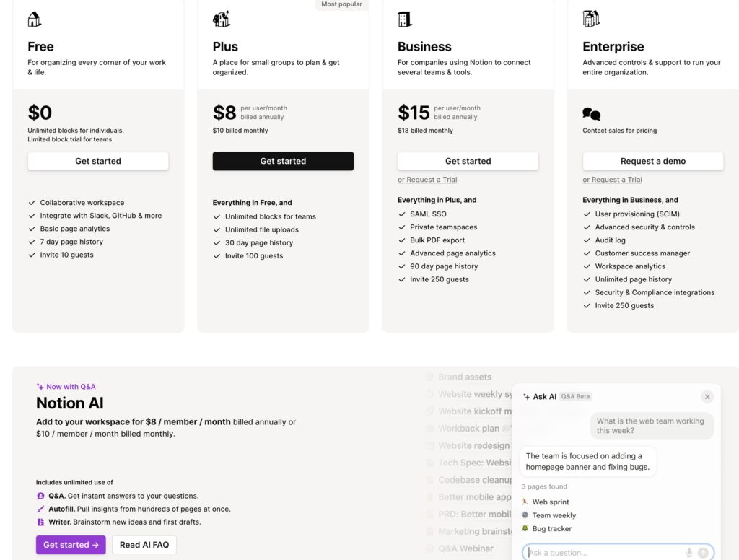739x560 pixels.
Task: Click the send arrow in Ask AI field
Action: [x=703, y=553]
